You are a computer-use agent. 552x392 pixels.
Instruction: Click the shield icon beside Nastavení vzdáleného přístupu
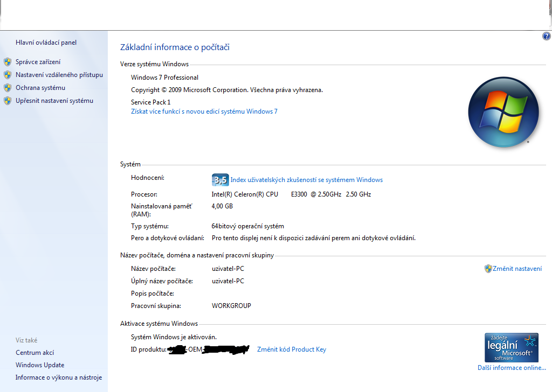8,75
